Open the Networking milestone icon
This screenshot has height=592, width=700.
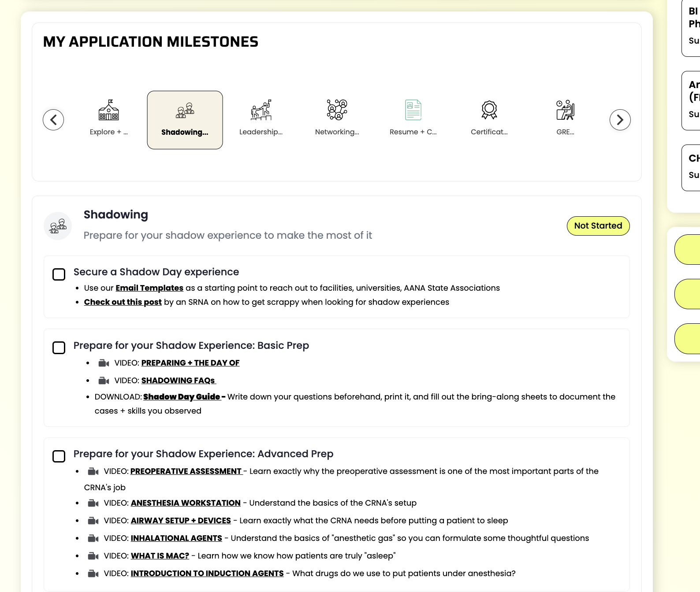click(337, 110)
